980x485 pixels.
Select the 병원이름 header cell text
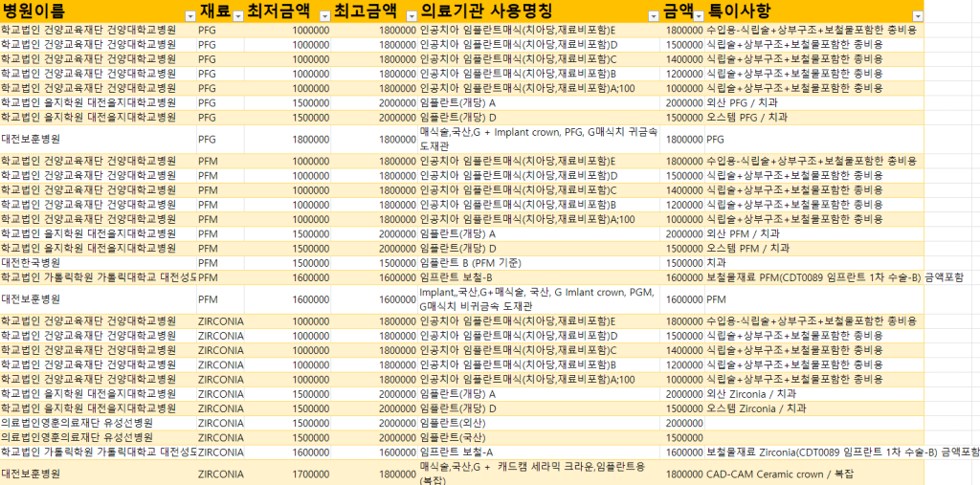(33, 11)
